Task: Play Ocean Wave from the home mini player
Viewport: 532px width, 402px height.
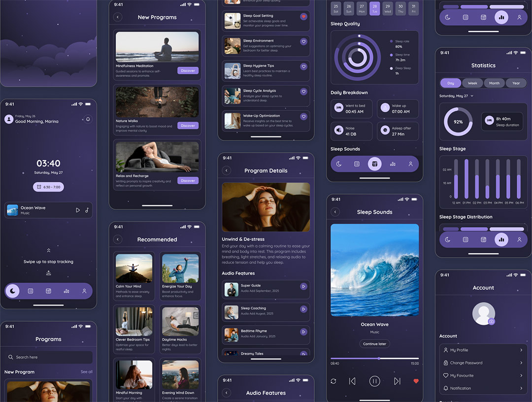Action: 77,210
